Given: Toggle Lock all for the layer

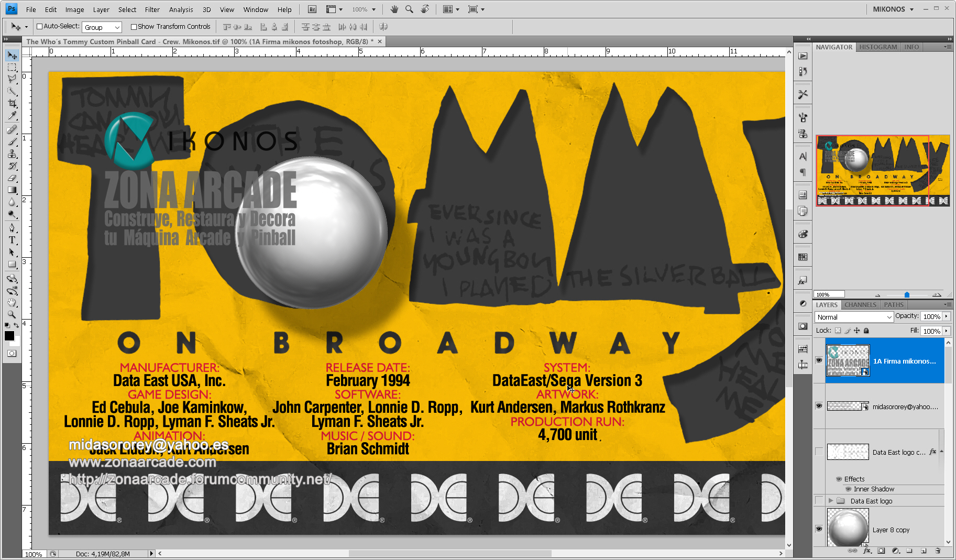Looking at the screenshot, I should pos(866,331).
